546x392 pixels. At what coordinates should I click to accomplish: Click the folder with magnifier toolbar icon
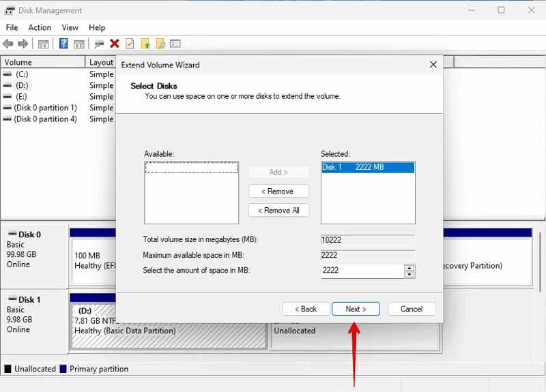point(160,44)
